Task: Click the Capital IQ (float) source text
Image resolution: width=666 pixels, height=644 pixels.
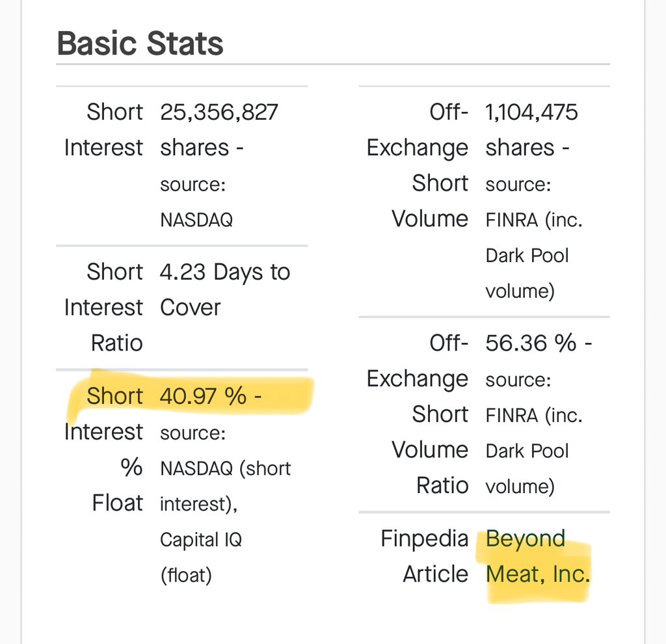Action: [x=201, y=557]
